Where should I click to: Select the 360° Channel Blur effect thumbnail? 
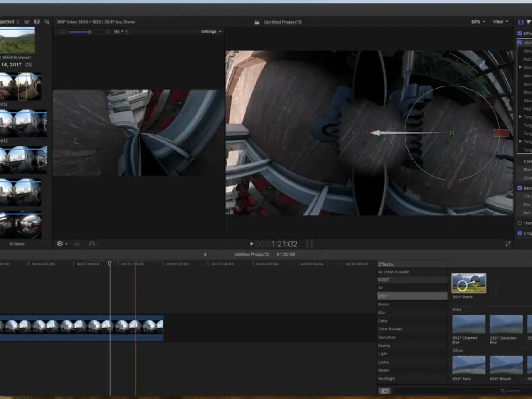coord(468,324)
